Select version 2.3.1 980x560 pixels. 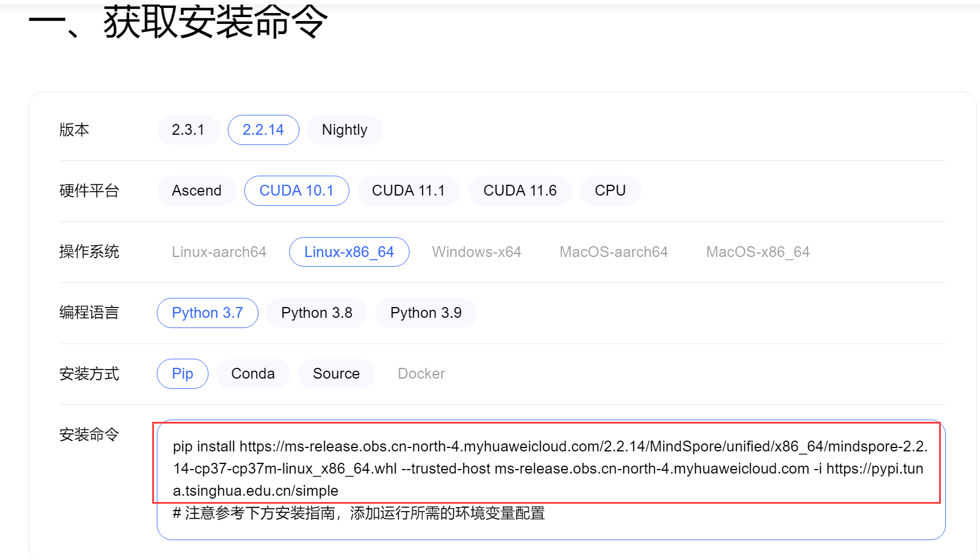coord(188,130)
